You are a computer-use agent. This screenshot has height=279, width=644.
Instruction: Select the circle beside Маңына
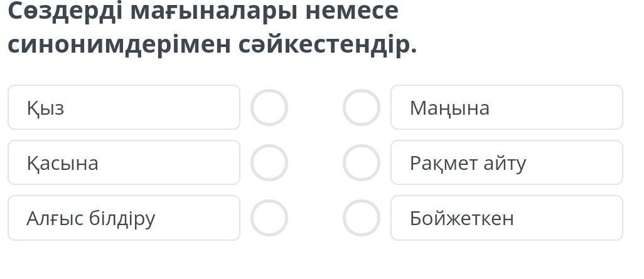[362, 108]
